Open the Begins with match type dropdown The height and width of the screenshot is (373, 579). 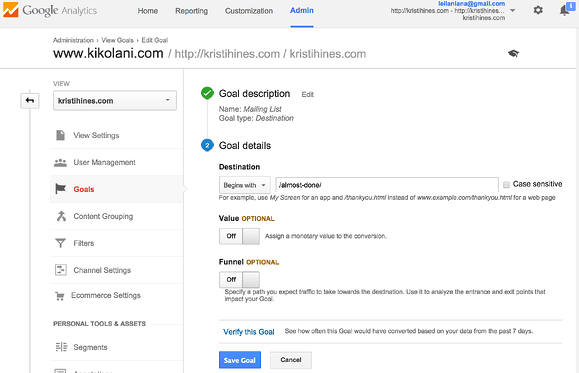(x=244, y=185)
